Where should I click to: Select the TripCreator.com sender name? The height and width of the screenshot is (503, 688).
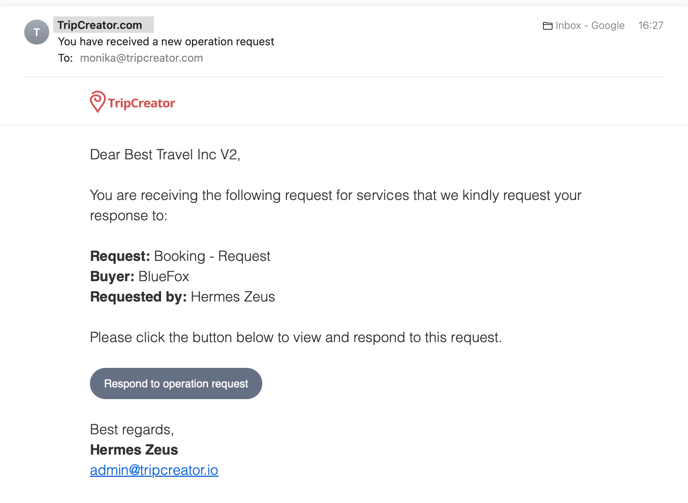click(x=100, y=25)
